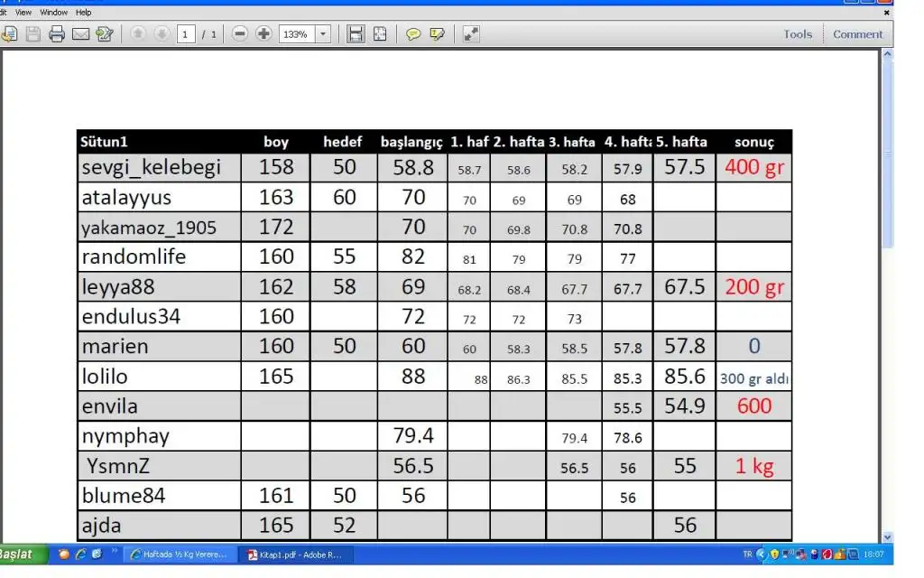
Task: Click the Email envelope icon
Action: 80,34
